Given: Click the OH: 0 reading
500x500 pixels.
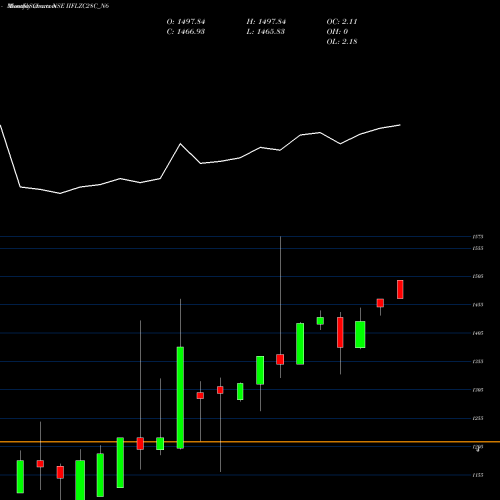Looking at the screenshot, I should [x=337, y=32].
